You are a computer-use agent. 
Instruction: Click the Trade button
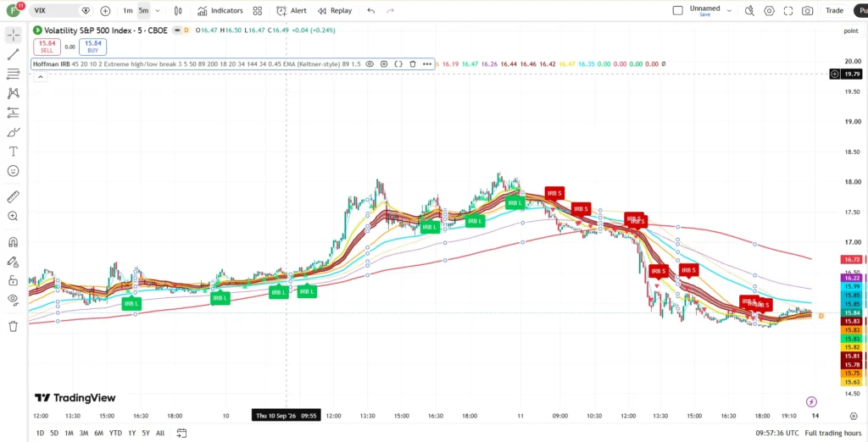tap(834, 10)
